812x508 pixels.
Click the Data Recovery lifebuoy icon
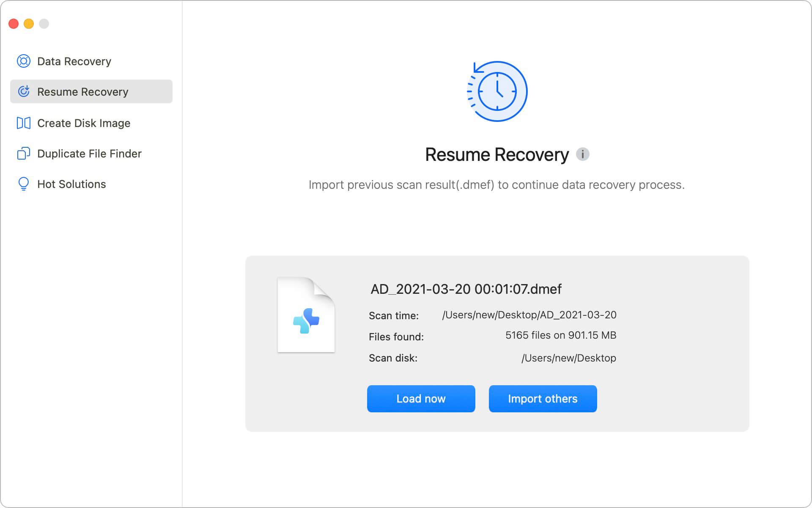click(x=24, y=61)
